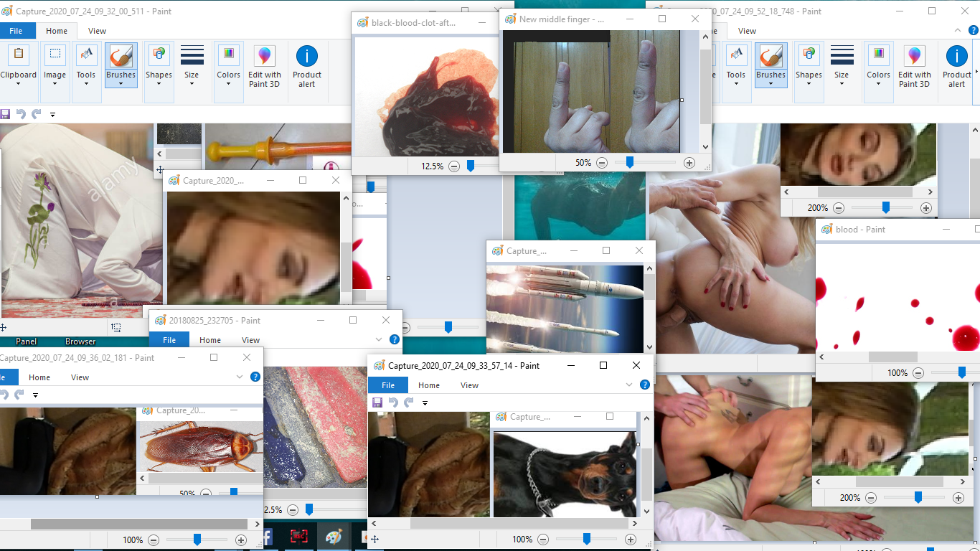
Task: Click zoom out button in black-blood-clot window
Action: pyautogui.click(x=454, y=166)
